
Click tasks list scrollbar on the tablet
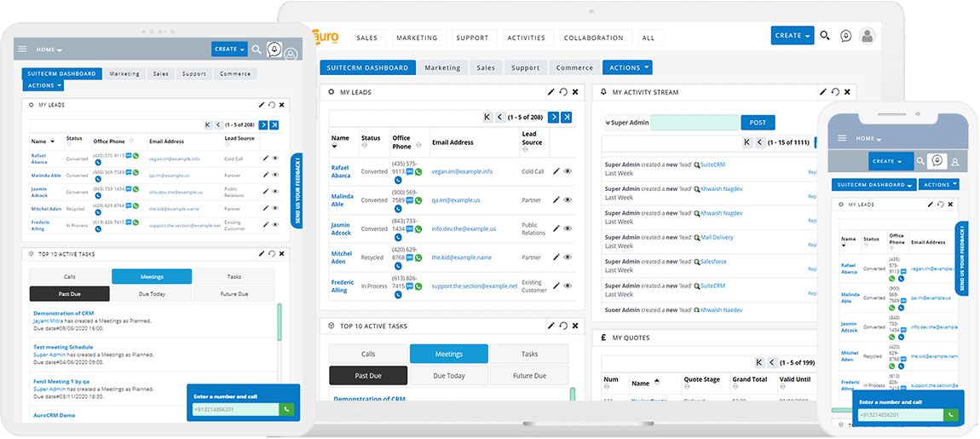pyautogui.click(x=280, y=322)
